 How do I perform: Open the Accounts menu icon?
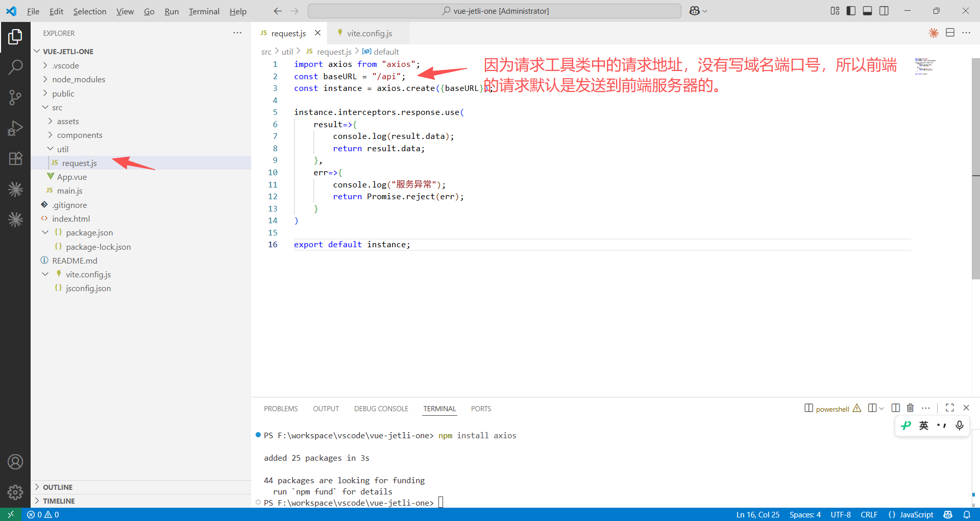[15, 462]
